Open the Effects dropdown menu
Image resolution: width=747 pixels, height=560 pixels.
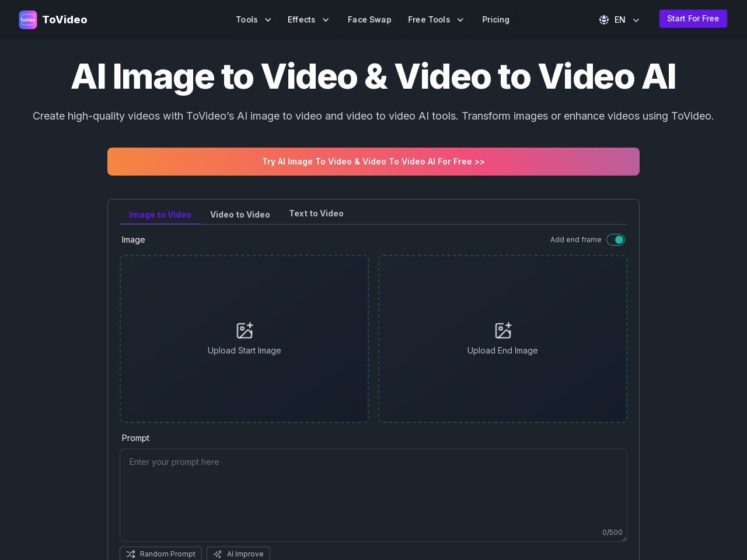308,20
